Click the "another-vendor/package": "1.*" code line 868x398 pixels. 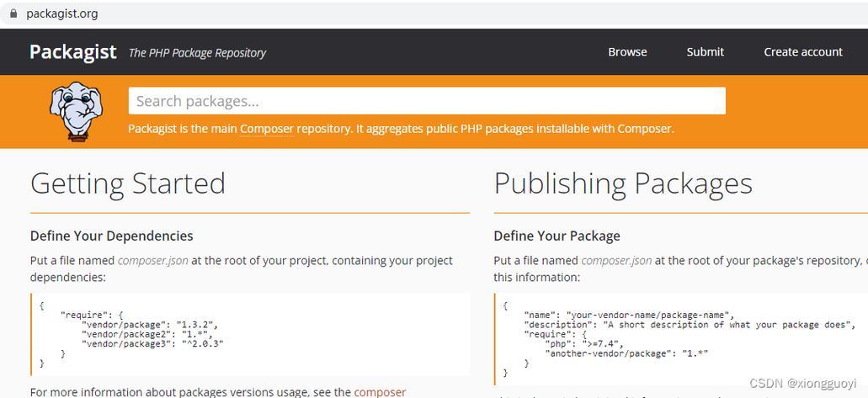626,353
